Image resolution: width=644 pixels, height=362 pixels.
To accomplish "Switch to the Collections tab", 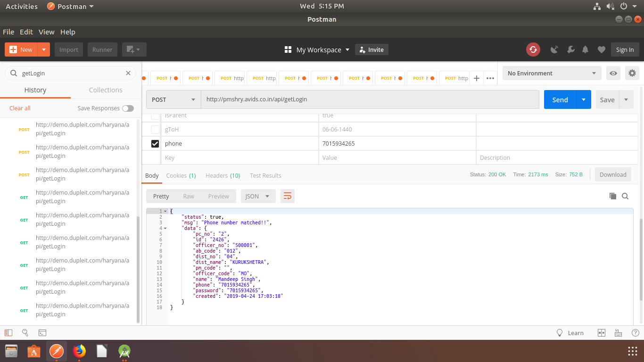I will click(106, 90).
